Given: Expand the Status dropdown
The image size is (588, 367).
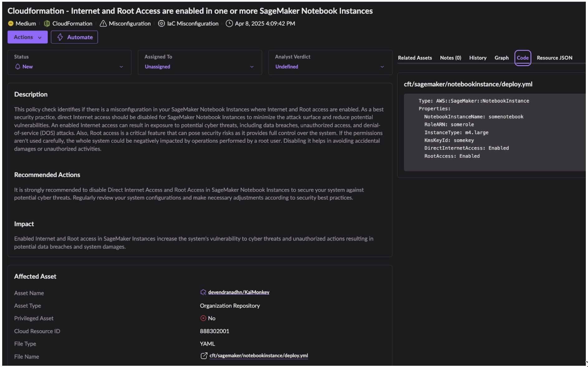Looking at the screenshot, I should coord(121,67).
